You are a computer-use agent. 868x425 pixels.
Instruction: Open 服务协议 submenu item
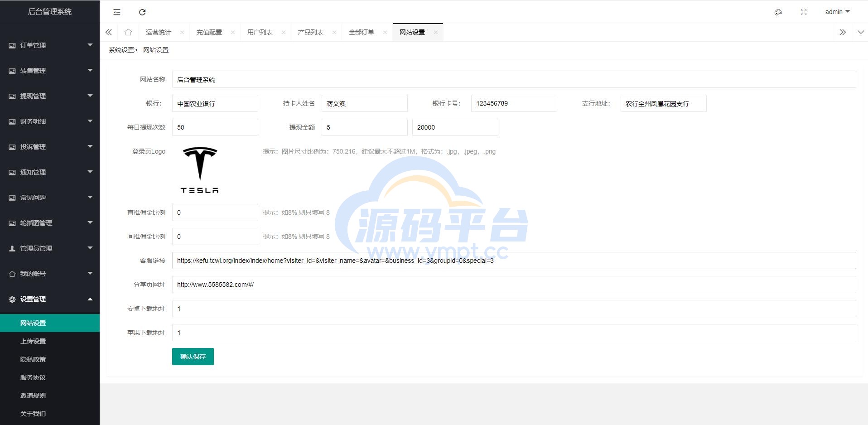[x=50, y=377]
